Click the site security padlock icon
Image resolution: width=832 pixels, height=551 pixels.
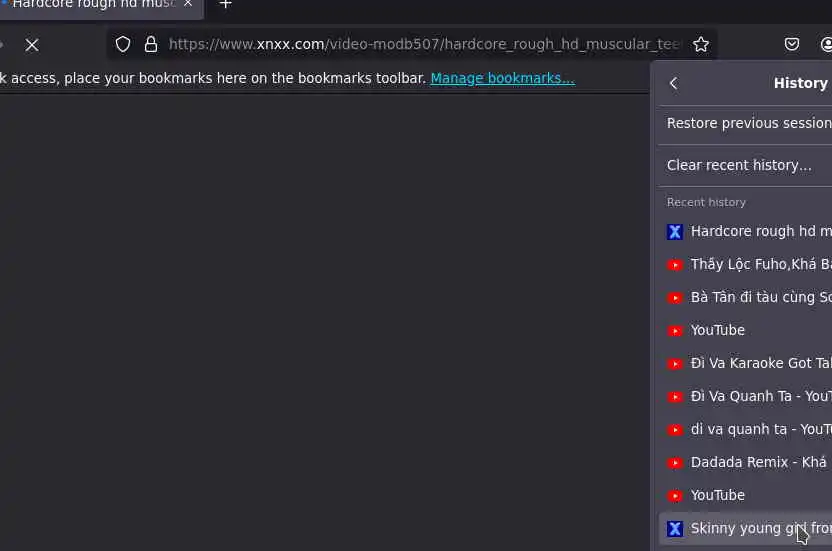151,44
